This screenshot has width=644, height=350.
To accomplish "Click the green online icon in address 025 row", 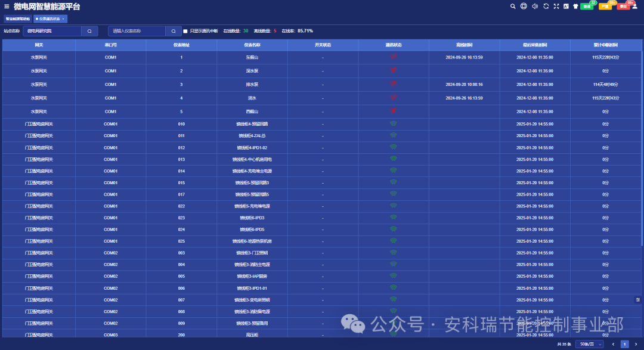I will click(394, 241).
